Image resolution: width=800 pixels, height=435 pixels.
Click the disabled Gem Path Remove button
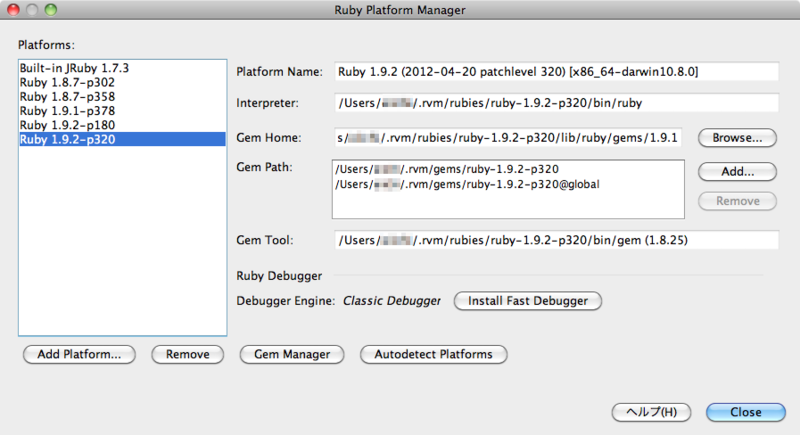pos(737,201)
